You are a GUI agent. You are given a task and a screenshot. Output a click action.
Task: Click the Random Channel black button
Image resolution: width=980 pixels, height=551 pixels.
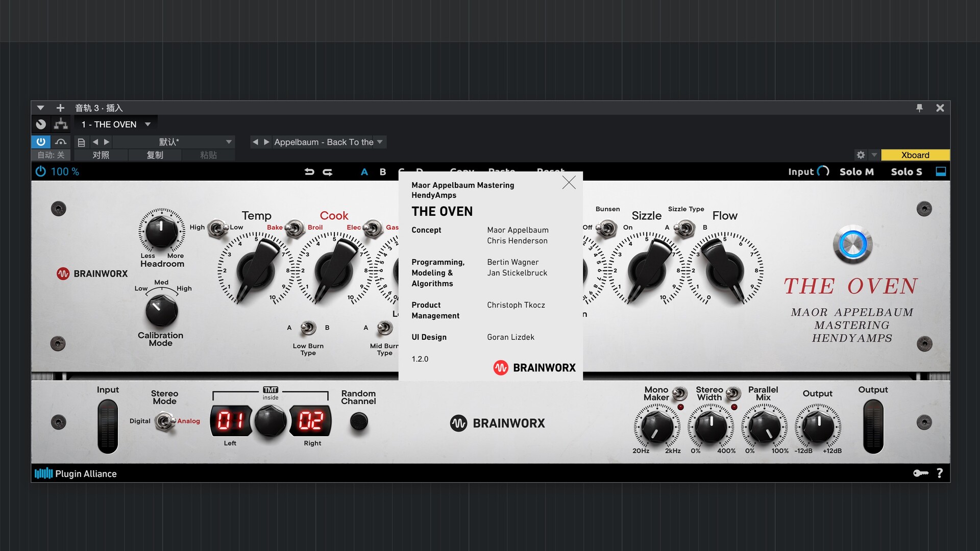click(x=359, y=421)
